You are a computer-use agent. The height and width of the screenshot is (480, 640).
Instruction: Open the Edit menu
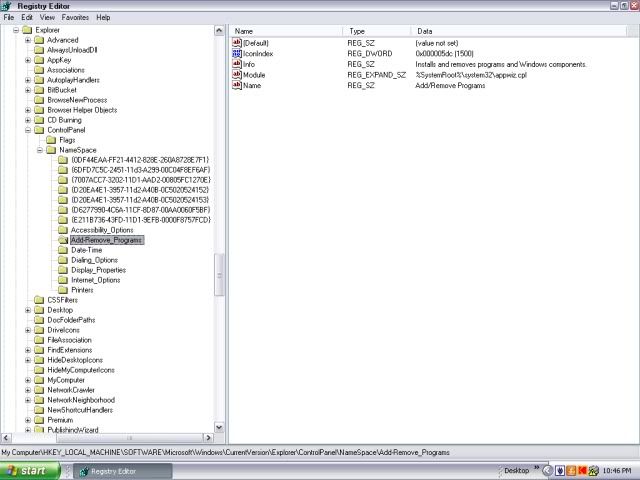pos(27,18)
